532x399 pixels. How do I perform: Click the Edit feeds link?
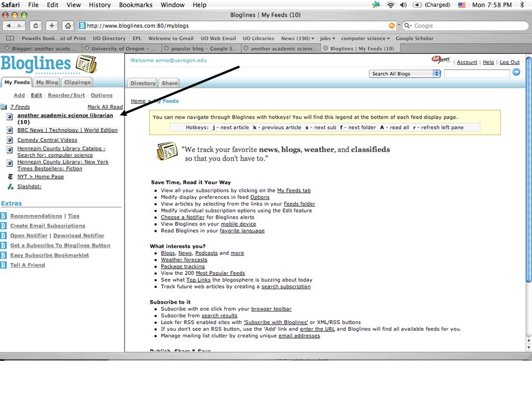point(37,95)
